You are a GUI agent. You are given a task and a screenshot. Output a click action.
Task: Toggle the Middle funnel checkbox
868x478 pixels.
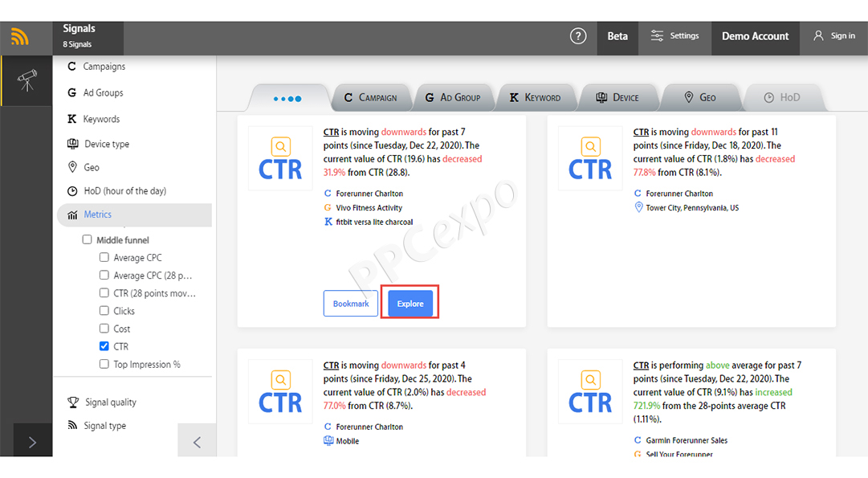(87, 240)
